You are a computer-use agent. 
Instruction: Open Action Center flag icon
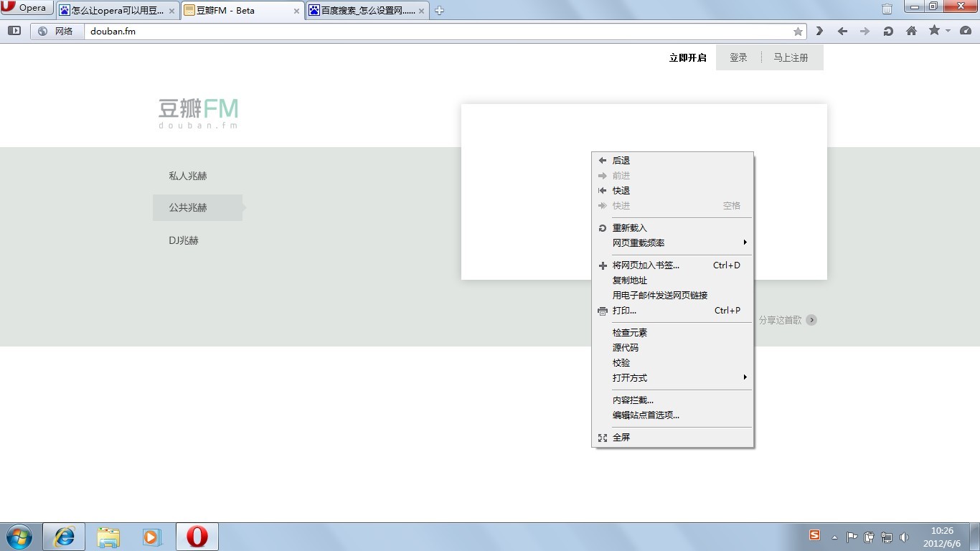pos(852,537)
